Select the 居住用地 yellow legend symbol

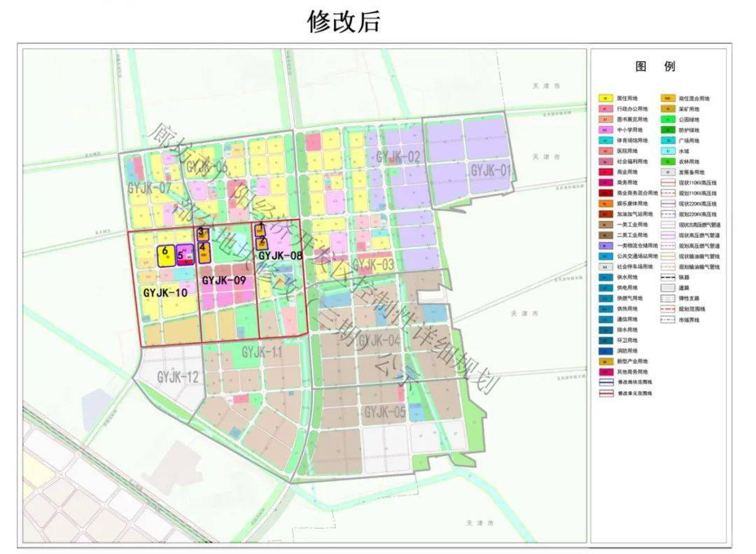click(x=604, y=99)
